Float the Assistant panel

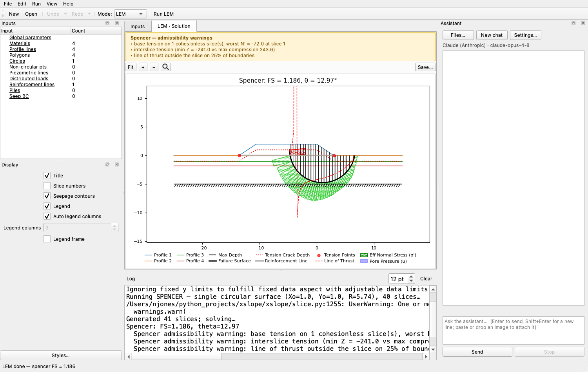573,23
